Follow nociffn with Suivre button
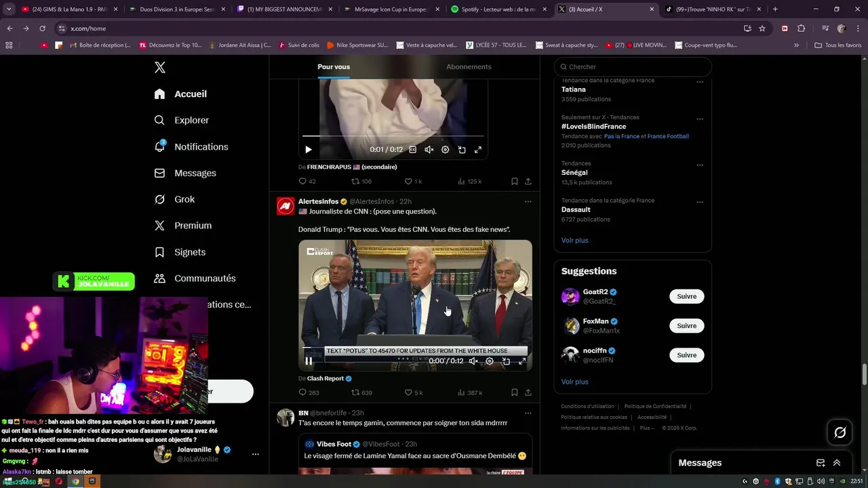 (x=686, y=355)
